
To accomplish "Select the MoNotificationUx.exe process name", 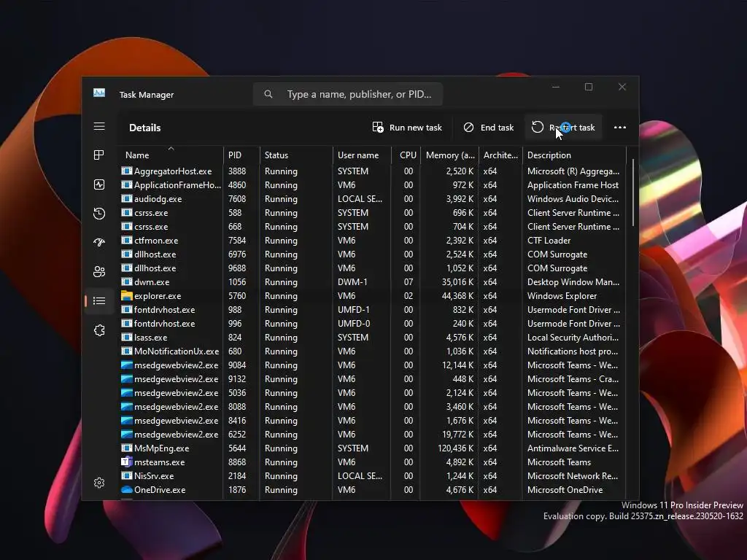I will pyautogui.click(x=177, y=351).
